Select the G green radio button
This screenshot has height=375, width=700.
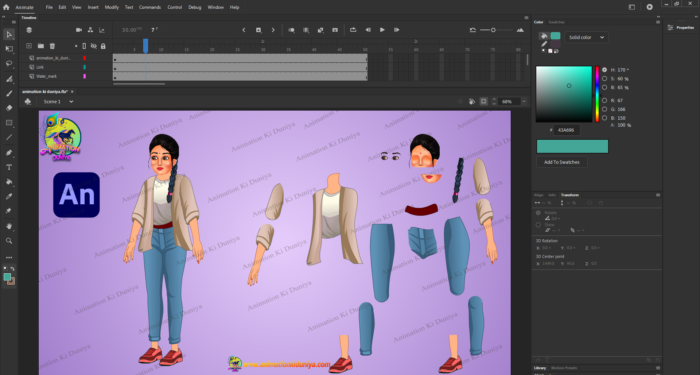pos(604,109)
